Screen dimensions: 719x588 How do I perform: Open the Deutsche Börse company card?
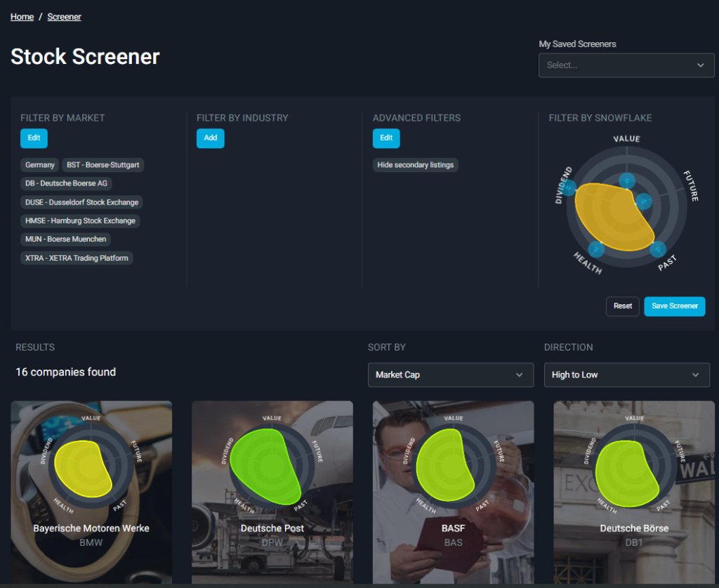click(634, 492)
